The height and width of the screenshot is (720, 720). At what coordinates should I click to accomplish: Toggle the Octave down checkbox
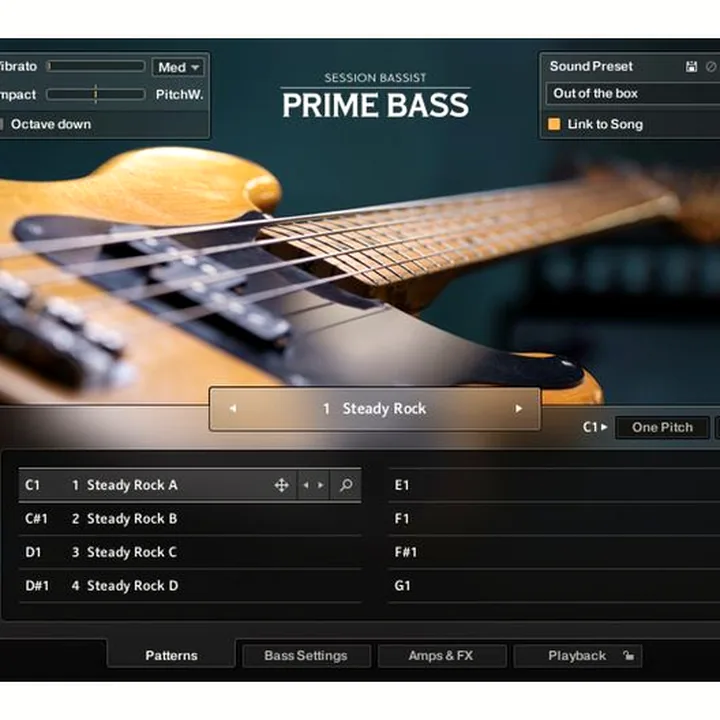click(x=1, y=124)
